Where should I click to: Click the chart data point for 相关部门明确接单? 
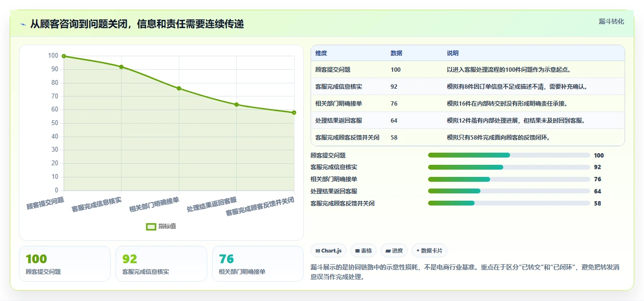coord(179,88)
